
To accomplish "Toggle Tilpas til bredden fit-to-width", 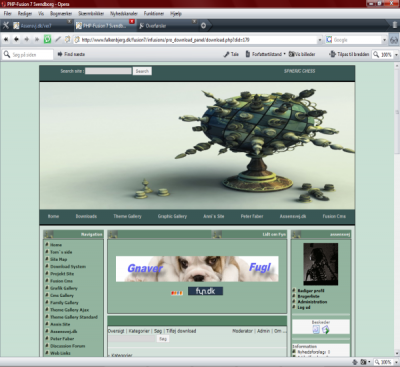I will pos(349,54).
